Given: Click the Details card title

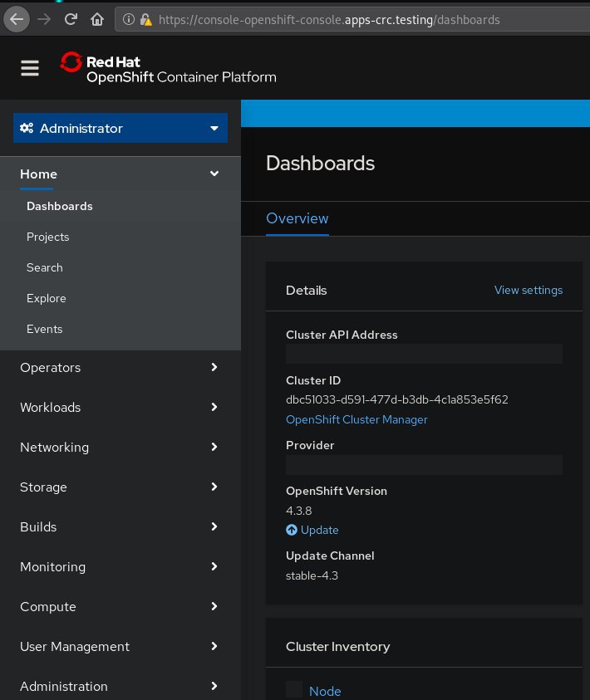Looking at the screenshot, I should (x=307, y=290).
